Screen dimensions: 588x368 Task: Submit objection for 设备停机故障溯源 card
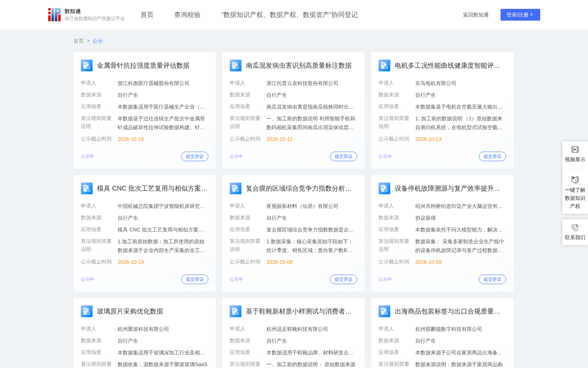pos(492,279)
